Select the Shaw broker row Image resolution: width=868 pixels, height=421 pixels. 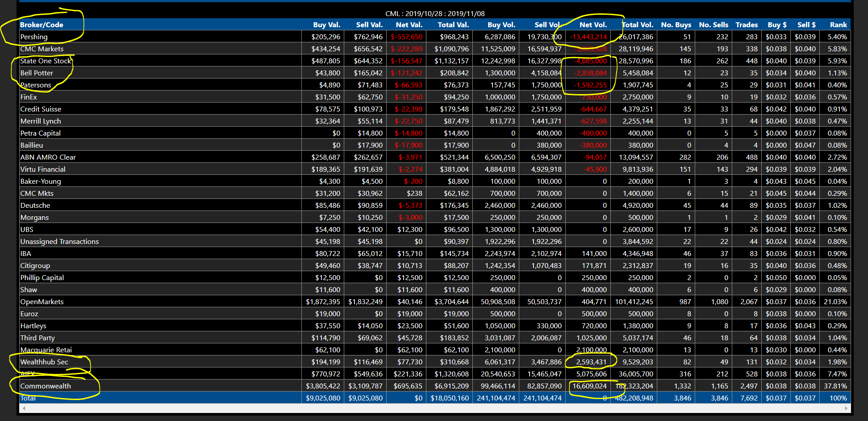click(435, 289)
